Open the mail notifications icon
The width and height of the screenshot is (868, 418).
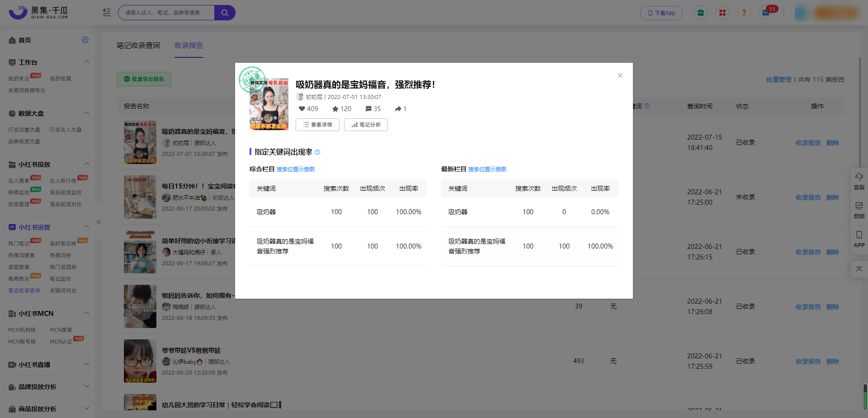coord(766,13)
